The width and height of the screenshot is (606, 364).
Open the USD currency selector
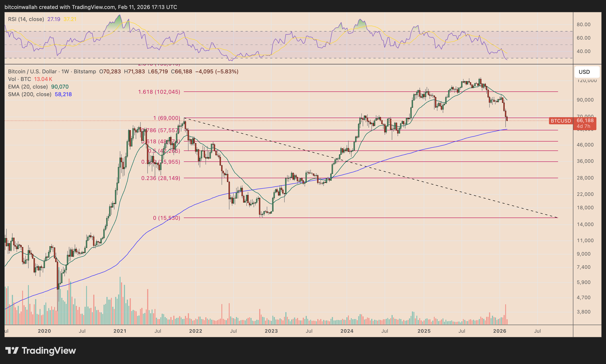click(x=587, y=72)
